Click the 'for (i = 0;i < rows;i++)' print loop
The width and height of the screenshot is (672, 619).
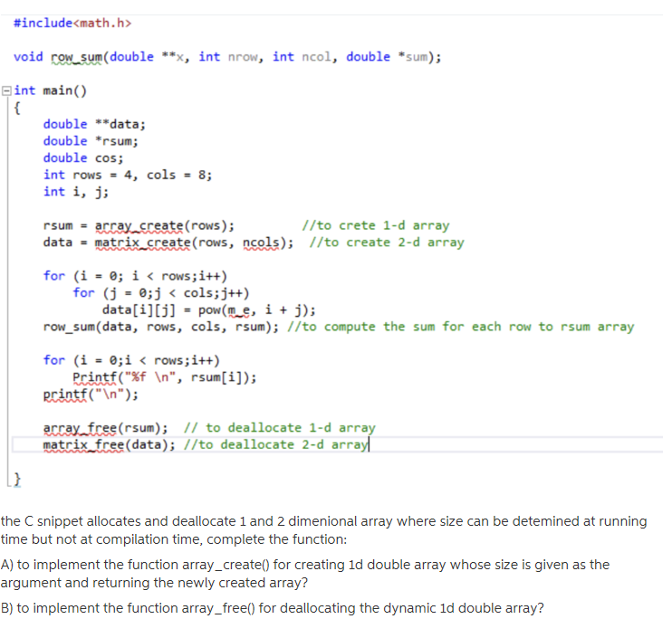pyautogui.click(x=131, y=361)
